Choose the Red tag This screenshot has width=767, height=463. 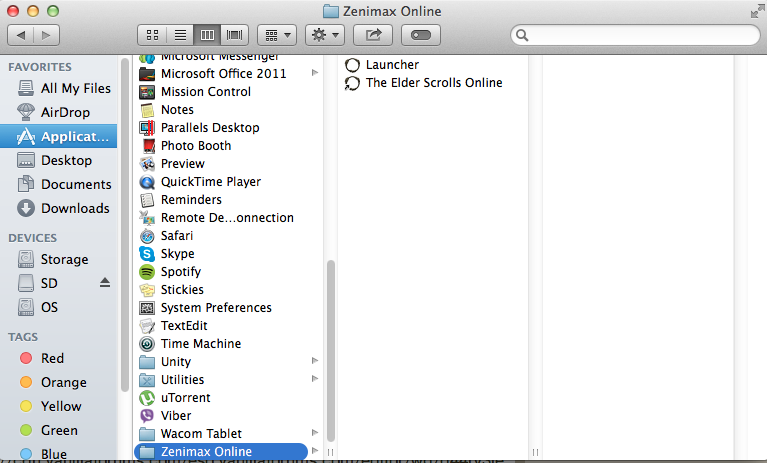59,358
